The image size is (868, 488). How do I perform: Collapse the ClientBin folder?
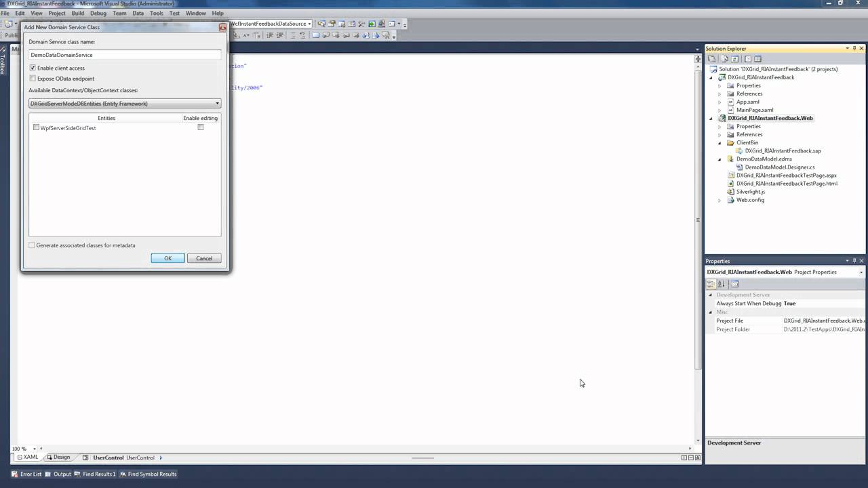coord(719,143)
